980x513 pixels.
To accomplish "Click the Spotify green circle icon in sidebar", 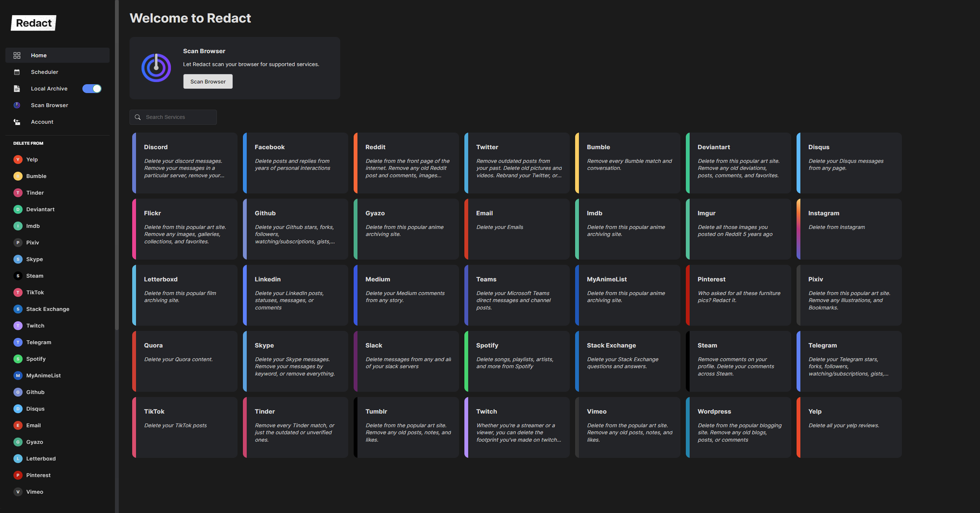I will click(18, 359).
